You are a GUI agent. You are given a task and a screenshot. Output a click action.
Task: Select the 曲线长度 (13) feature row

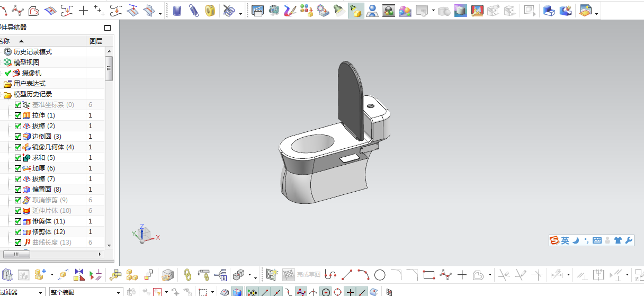pyautogui.click(x=52, y=243)
